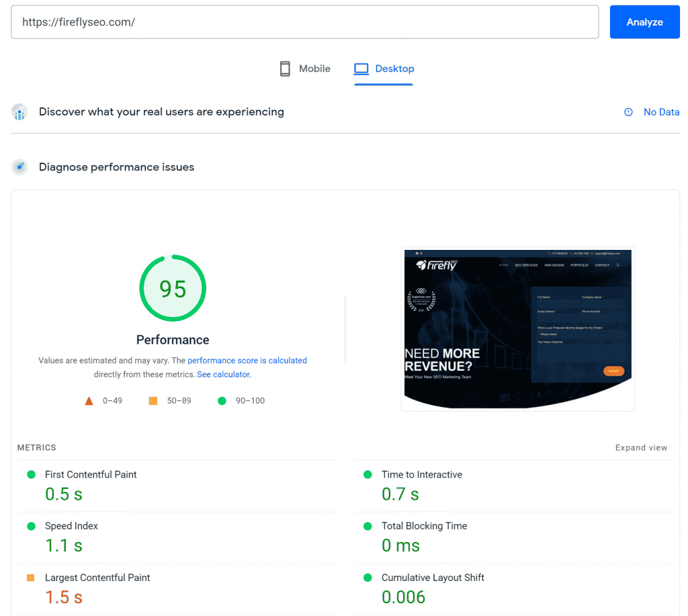Click the Performance heading
This screenshot has height=616, width=688.
173,340
